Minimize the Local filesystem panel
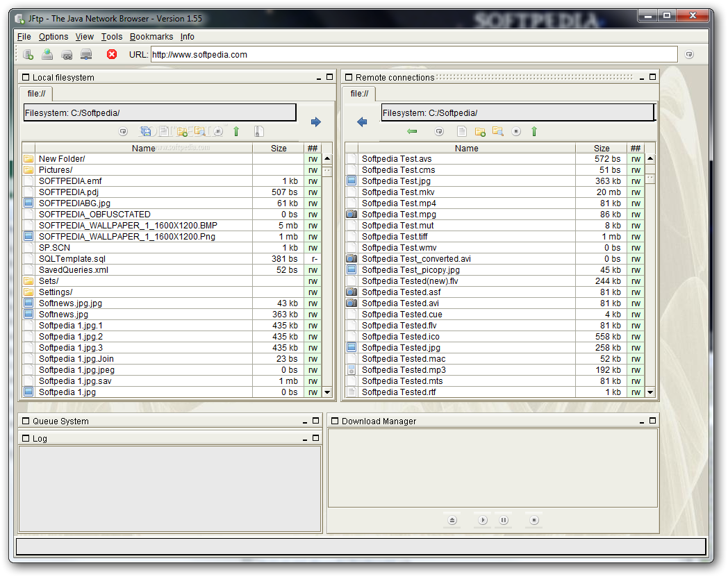Viewport: 728px width, 577px height. [319, 78]
